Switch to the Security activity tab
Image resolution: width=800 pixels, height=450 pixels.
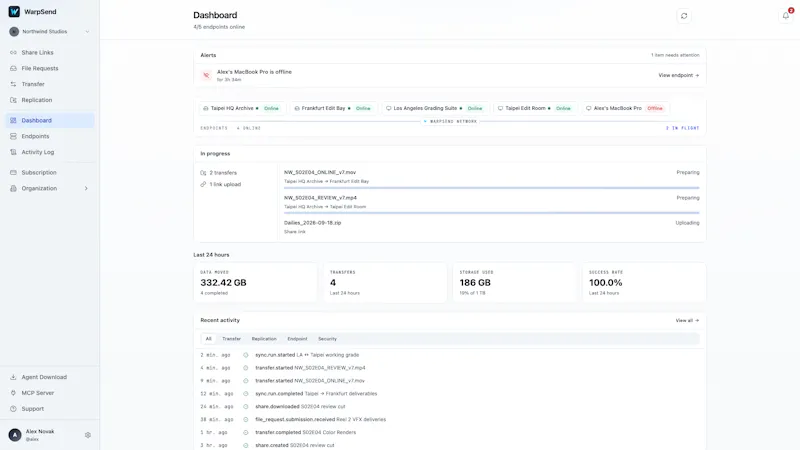328,339
